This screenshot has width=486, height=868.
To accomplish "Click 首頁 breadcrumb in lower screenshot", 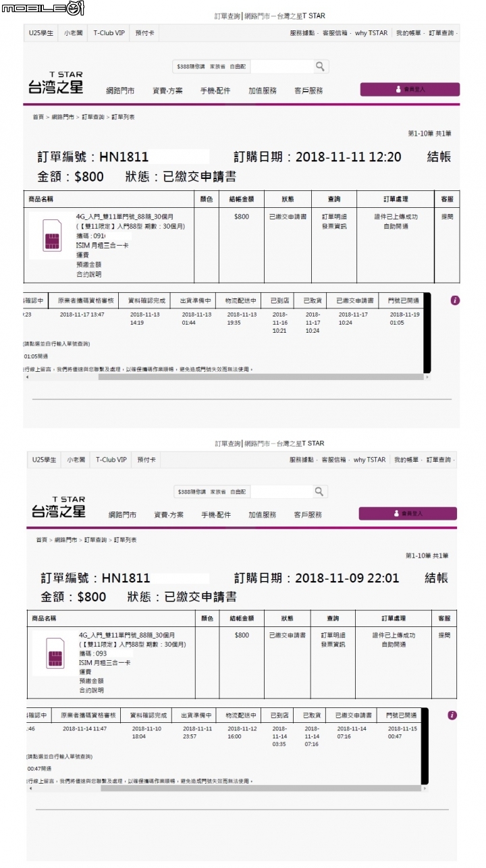I will (42, 540).
